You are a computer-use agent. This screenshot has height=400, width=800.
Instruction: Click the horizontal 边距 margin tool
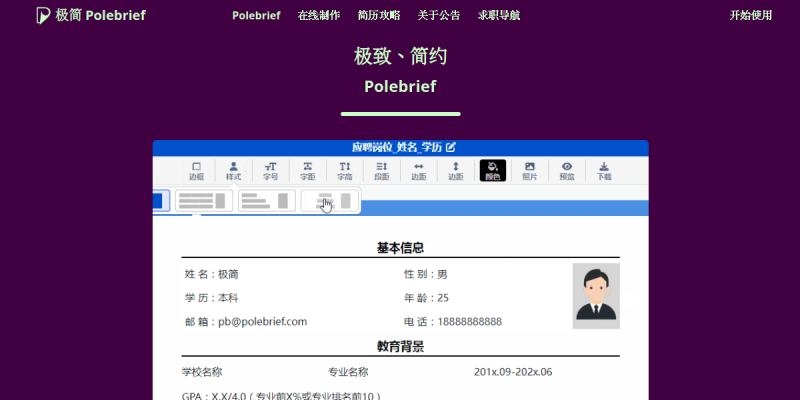419,171
